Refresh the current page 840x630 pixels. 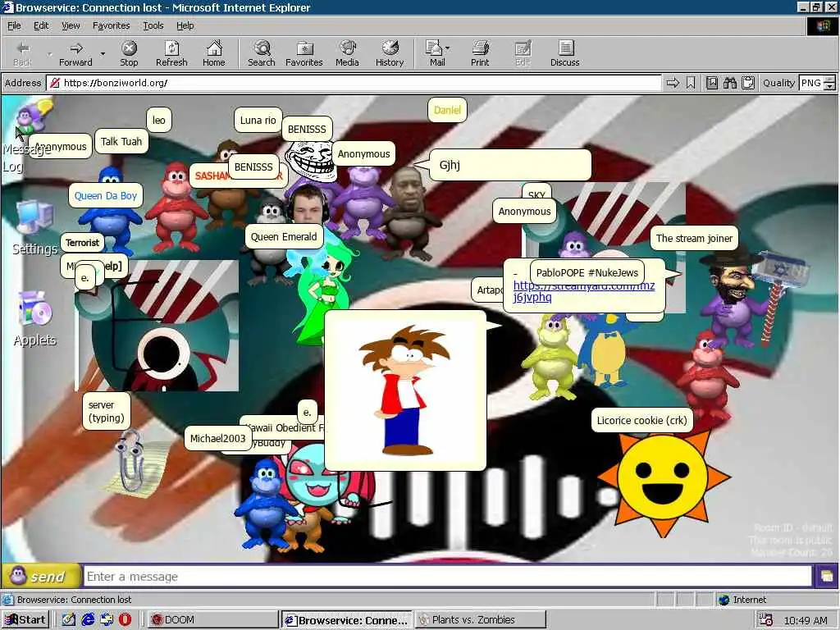tap(171, 53)
